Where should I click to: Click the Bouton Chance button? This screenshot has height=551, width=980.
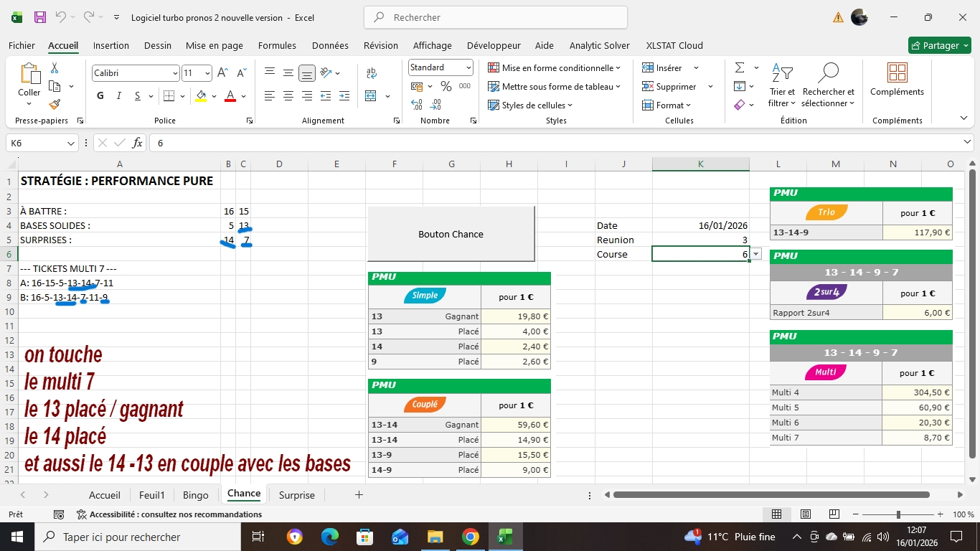(451, 234)
